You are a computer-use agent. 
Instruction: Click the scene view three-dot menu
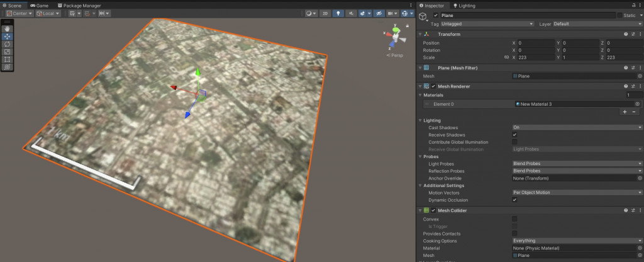tap(411, 5)
